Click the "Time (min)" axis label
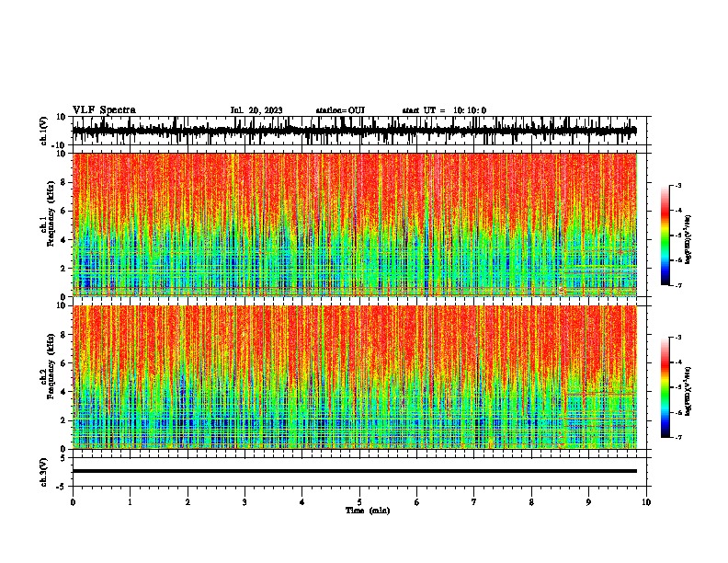Viewport: 728px width, 563px height. pos(368,511)
